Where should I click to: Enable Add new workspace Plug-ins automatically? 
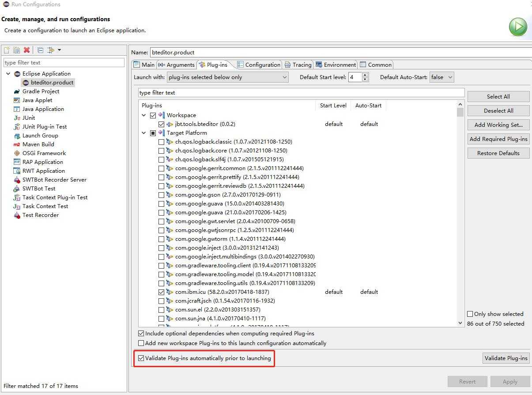(x=141, y=343)
